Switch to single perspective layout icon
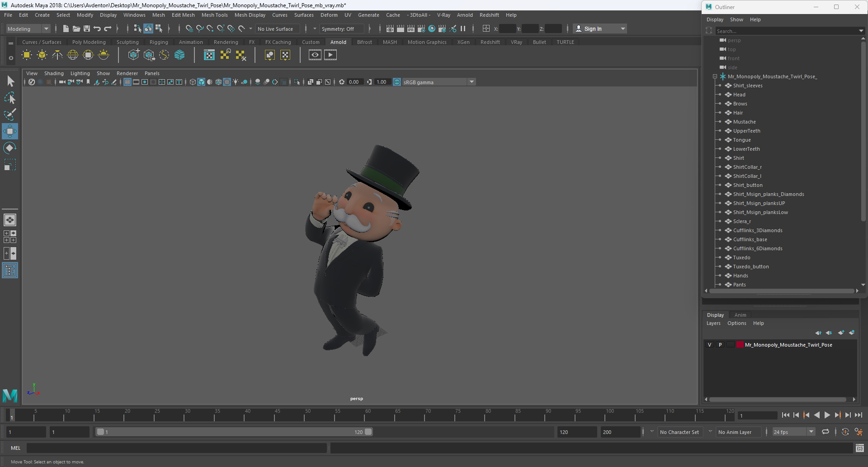The width and height of the screenshot is (868, 467). pos(10,220)
